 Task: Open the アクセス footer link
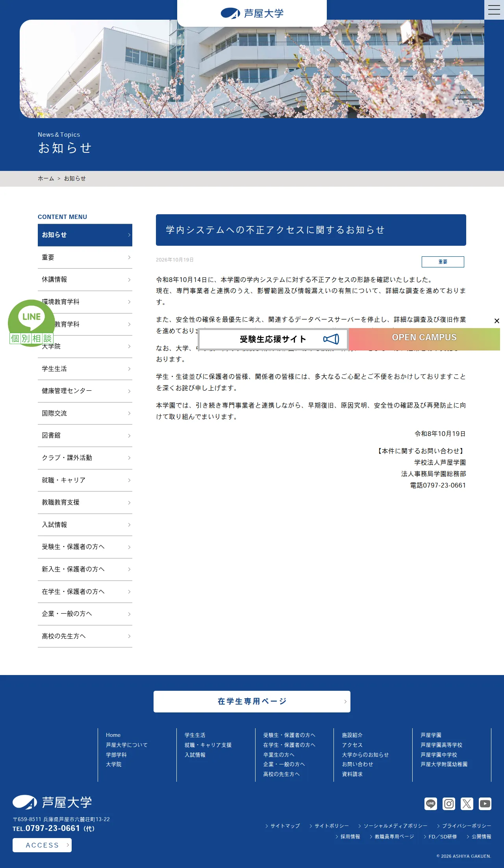(x=352, y=745)
